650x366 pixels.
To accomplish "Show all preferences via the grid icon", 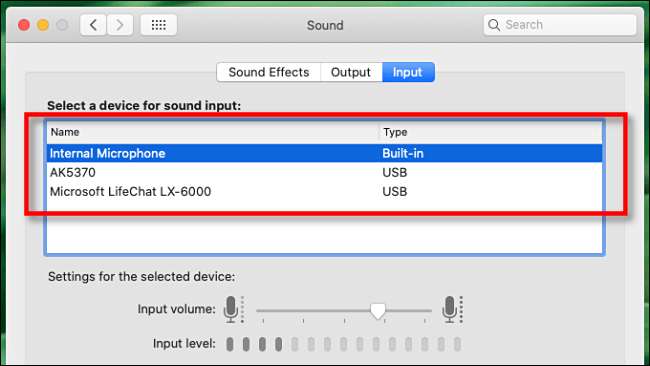I will tap(159, 25).
